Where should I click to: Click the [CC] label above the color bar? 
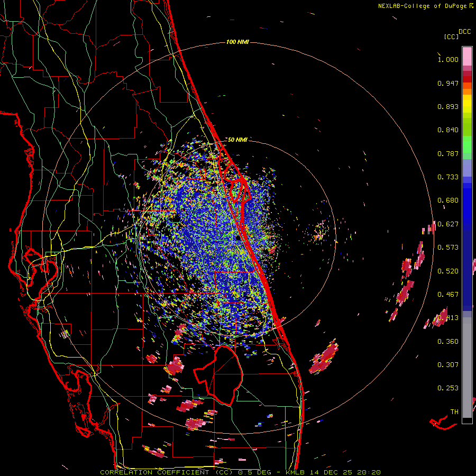451,36
